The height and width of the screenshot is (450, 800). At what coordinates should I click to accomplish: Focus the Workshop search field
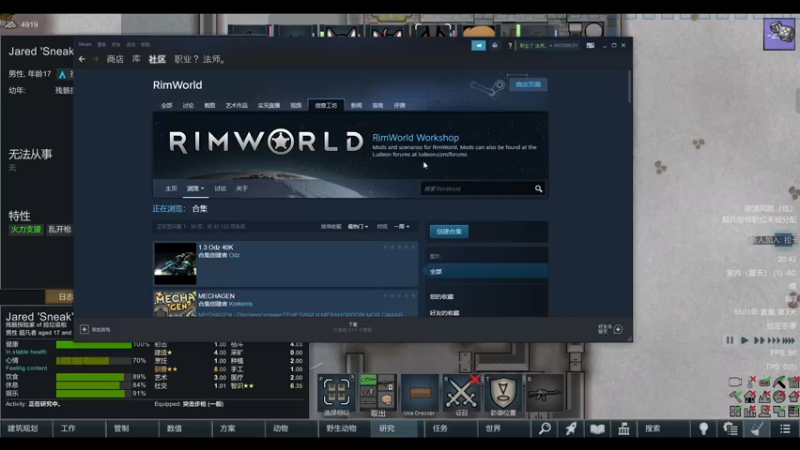pos(477,189)
